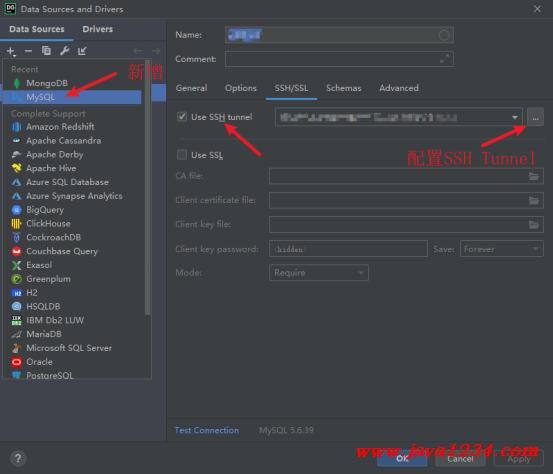Browse for CA file folder icon
Screen dimensions: 553x474
coord(534,176)
